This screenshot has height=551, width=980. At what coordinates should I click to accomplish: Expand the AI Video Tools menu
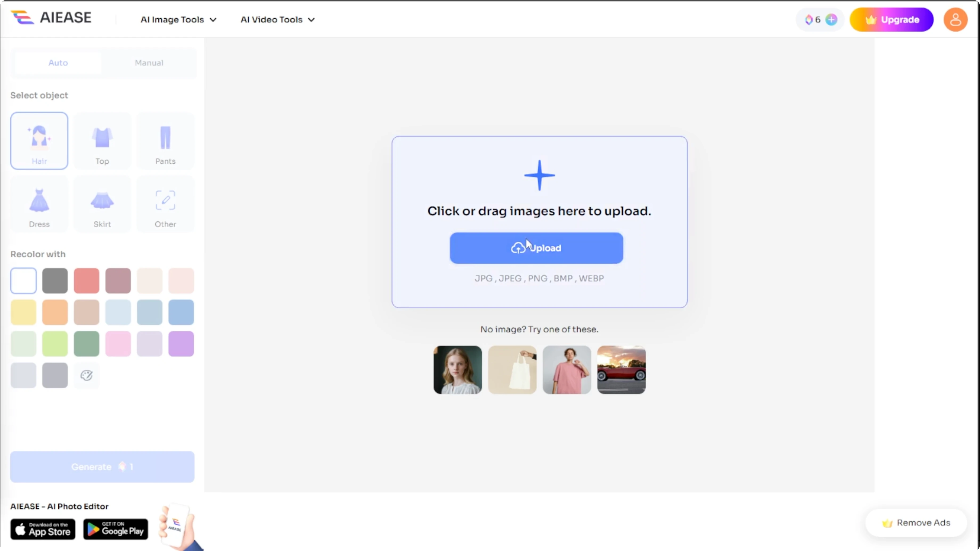278,19
